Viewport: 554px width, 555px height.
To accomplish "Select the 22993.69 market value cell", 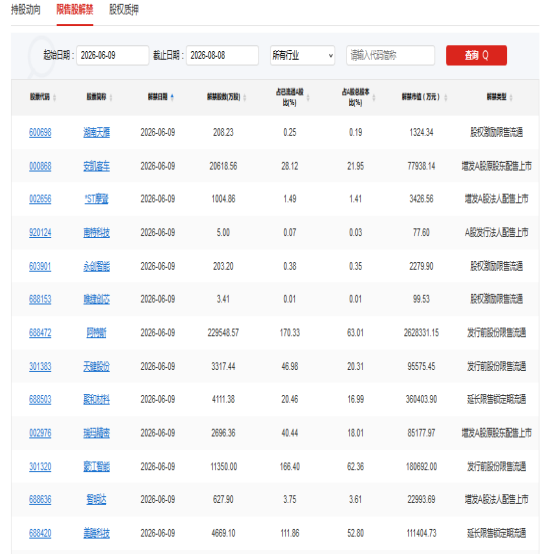I will pos(421,500).
